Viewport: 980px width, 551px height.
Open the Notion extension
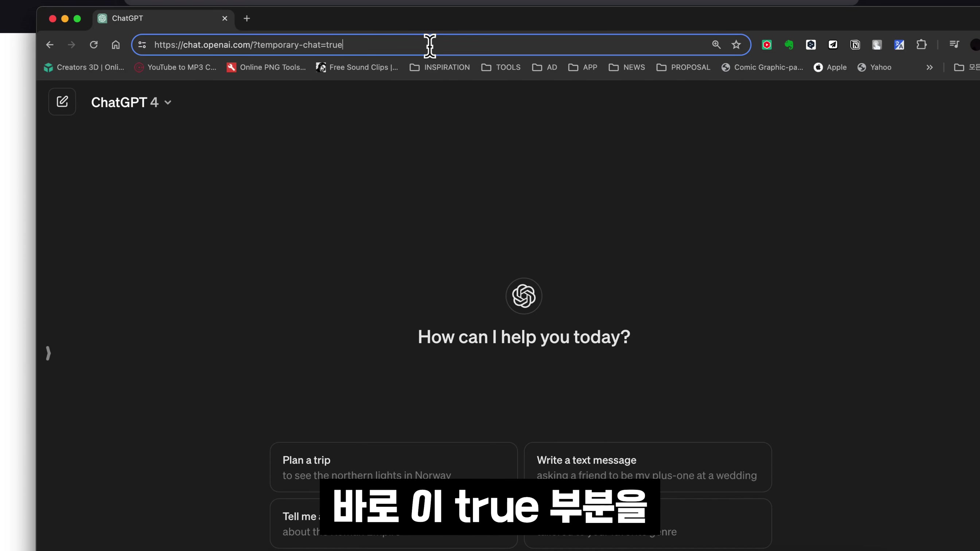click(x=855, y=45)
